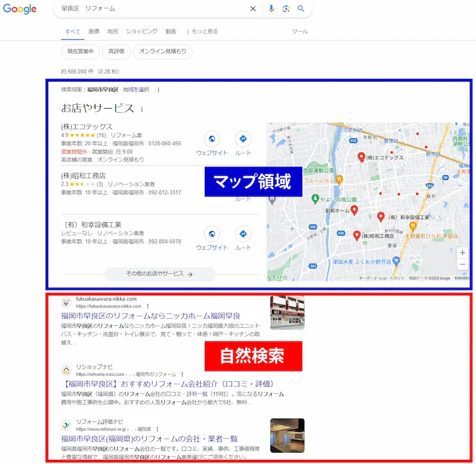Open the (有)和幸設備工業 listing
The image size is (476, 464).
[x=93, y=225]
